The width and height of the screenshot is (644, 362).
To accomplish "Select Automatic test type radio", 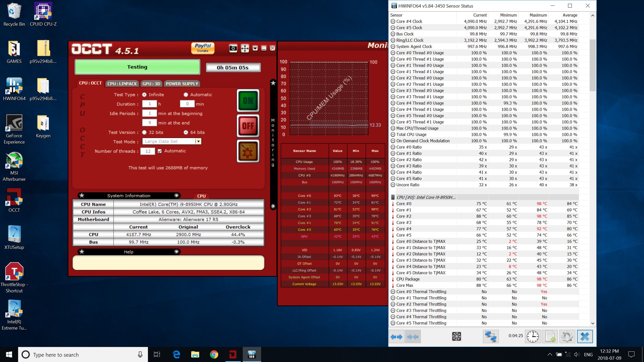I will click(x=186, y=95).
